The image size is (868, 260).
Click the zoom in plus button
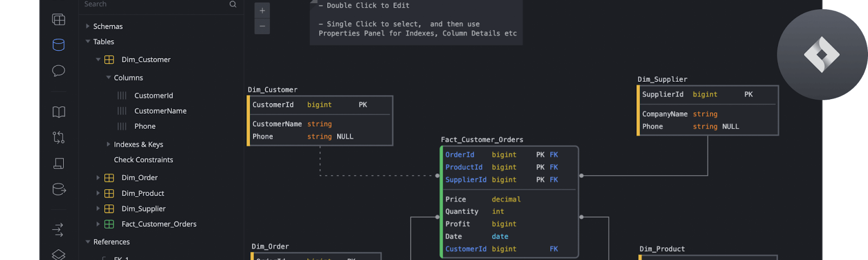pos(262,10)
